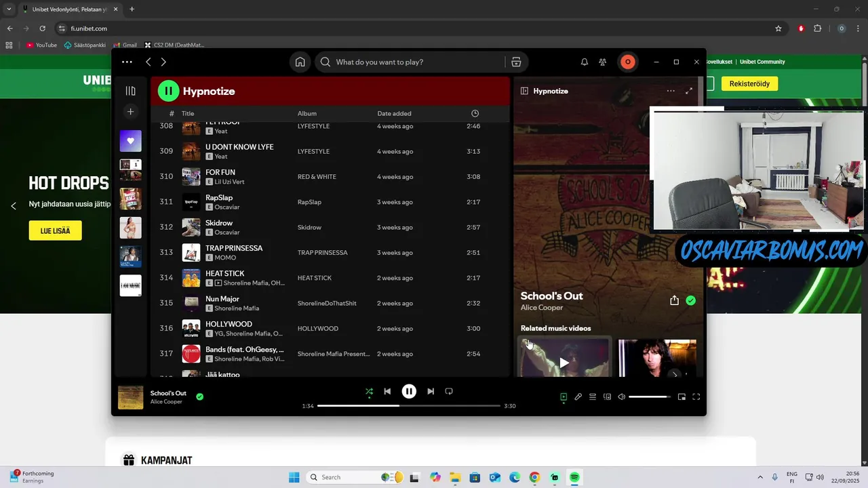Mute Spotify volume speaker icon
The height and width of the screenshot is (488, 868).
pos(622,397)
